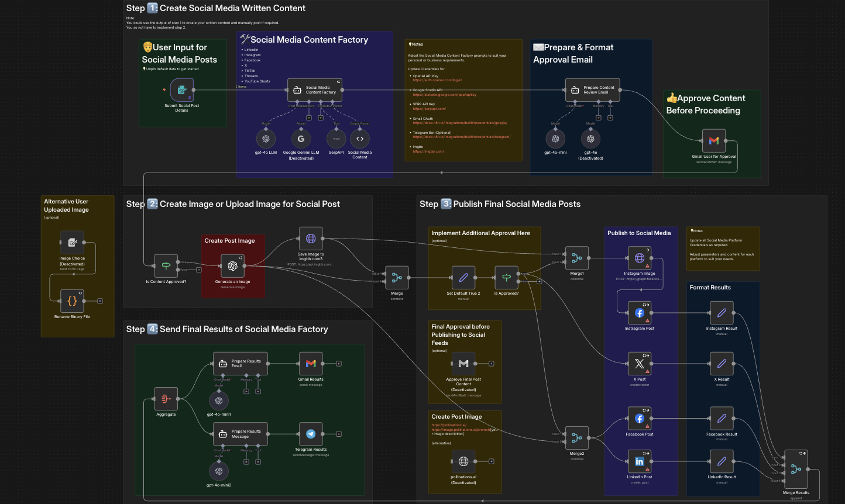
Task: Open the Aggregate node in Step 4
Action: tap(166, 400)
